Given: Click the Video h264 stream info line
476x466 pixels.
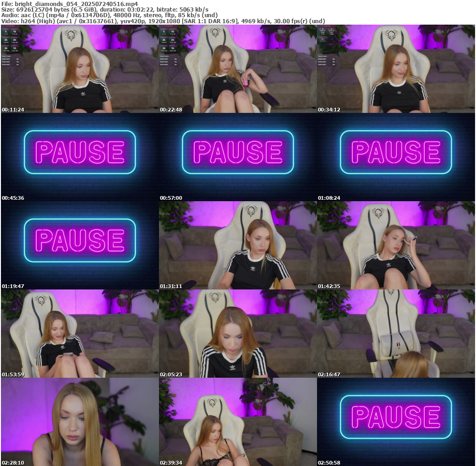Looking at the screenshot, I should (163, 21).
